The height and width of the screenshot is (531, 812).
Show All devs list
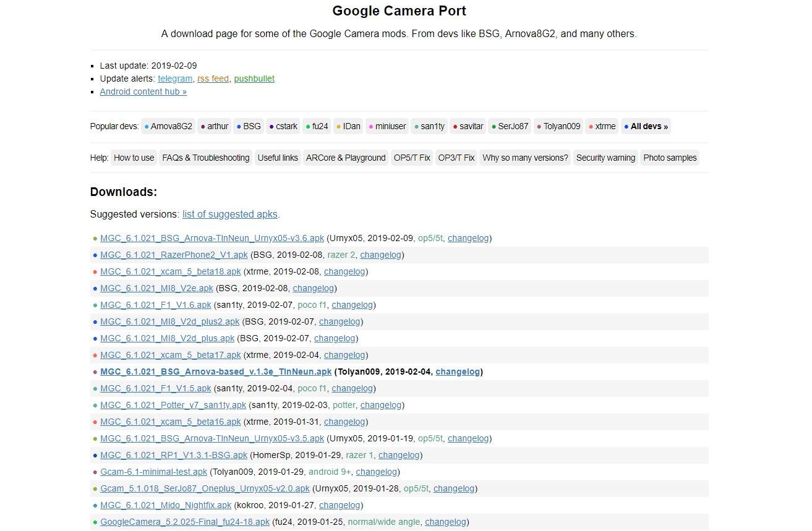click(x=646, y=126)
